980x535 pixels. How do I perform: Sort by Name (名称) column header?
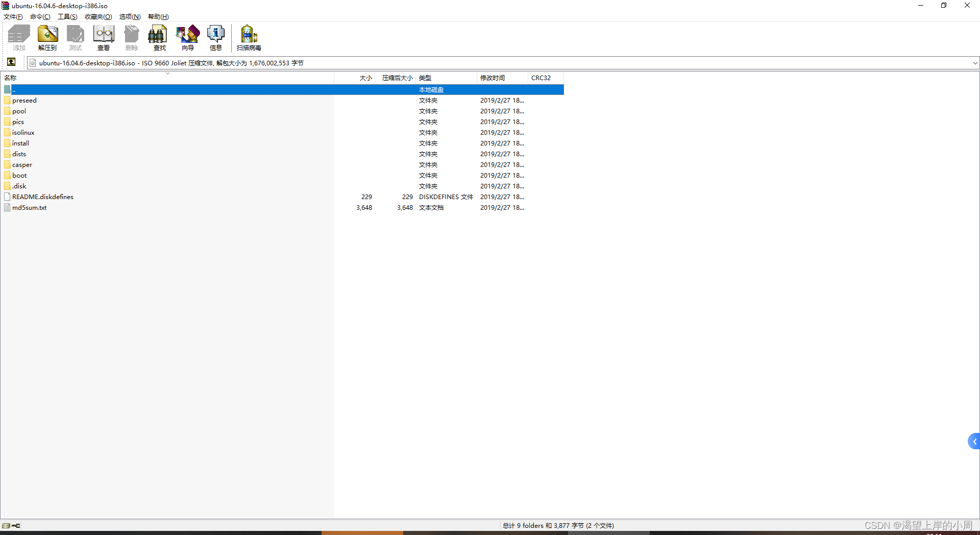pos(167,78)
